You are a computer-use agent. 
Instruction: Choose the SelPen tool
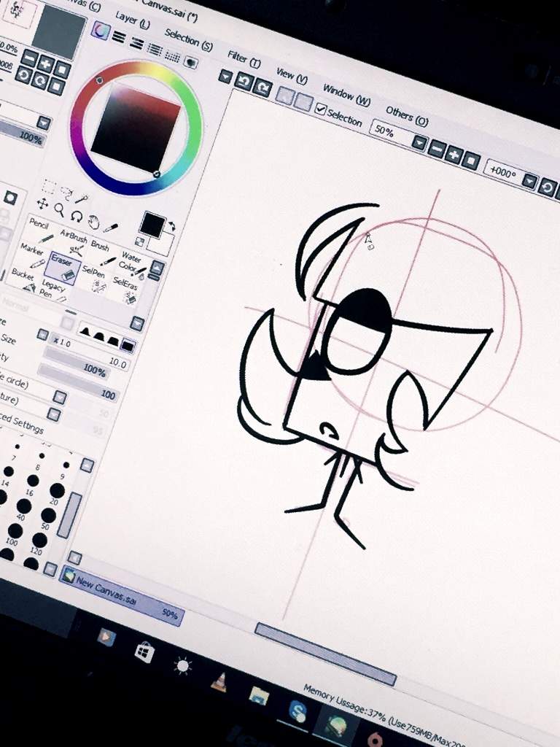[96, 278]
